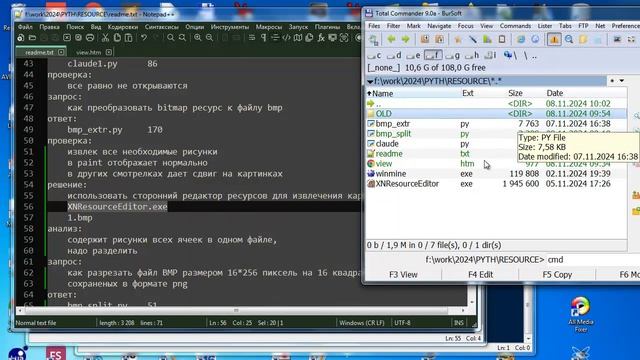Switch to the view.htm tab
Image resolution: width=640 pixels, height=360 pixels.
89,52
